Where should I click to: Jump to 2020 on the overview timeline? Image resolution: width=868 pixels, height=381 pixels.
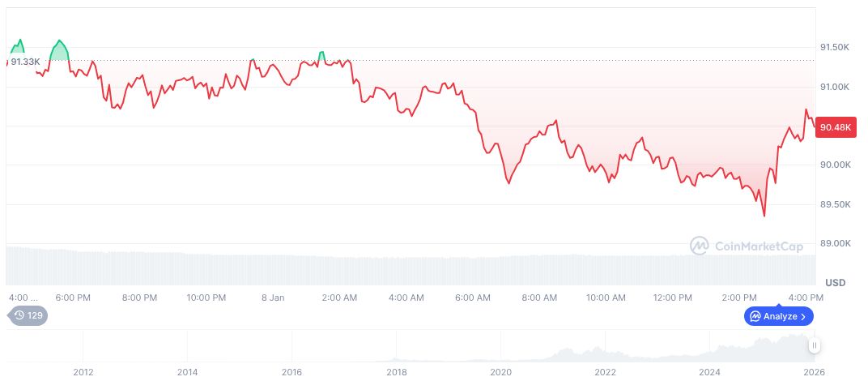coord(501,372)
